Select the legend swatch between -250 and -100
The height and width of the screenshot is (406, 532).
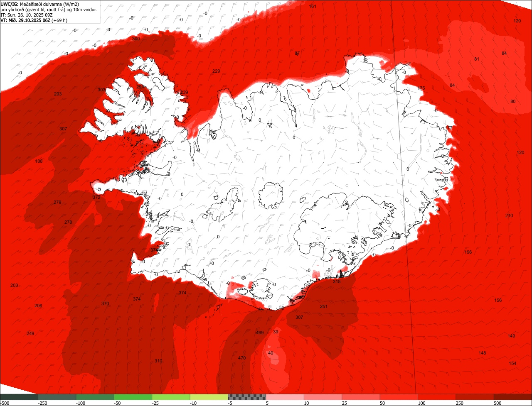tap(57, 397)
